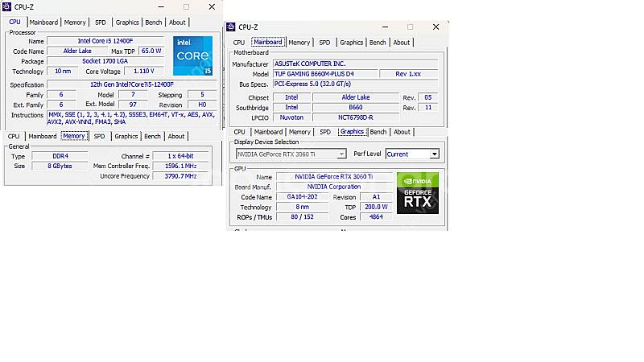Select the Mainboard tab in left window's top tab row
Viewport: 644px width, 362px height.
(x=43, y=23)
